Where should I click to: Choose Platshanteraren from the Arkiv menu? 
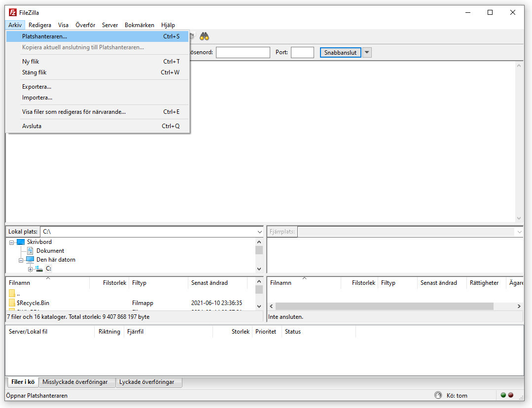coord(45,36)
